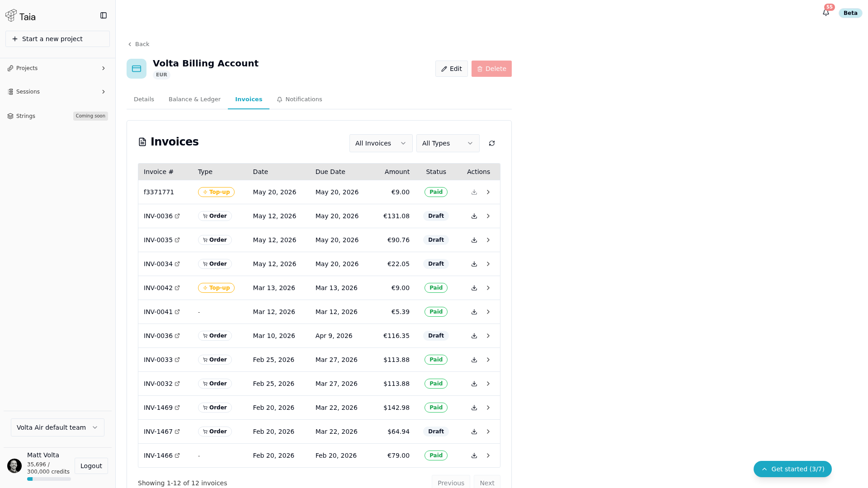
Task: Click the Coming soon badge
Action: 90,116
